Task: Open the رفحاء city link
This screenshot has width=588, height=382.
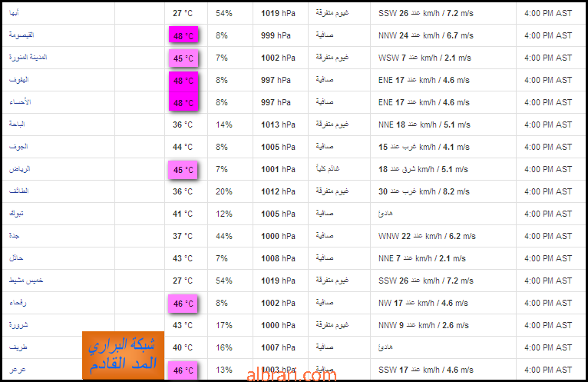Action: coord(18,303)
